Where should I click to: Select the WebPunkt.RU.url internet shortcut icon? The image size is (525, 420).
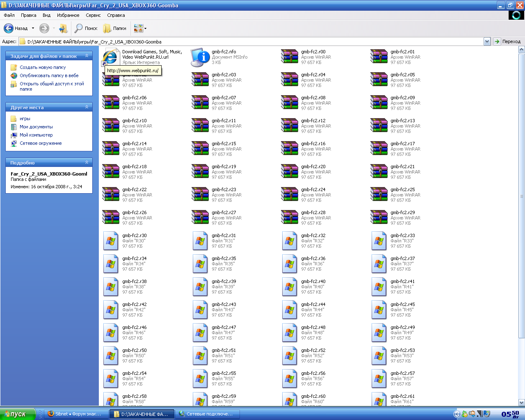[110, 57]
